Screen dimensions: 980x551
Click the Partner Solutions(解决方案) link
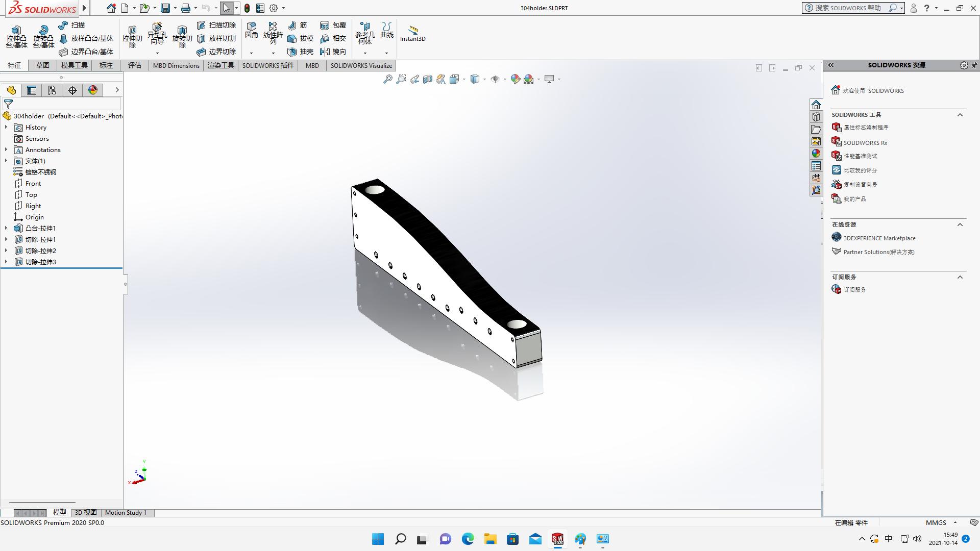tap(879, 252)
